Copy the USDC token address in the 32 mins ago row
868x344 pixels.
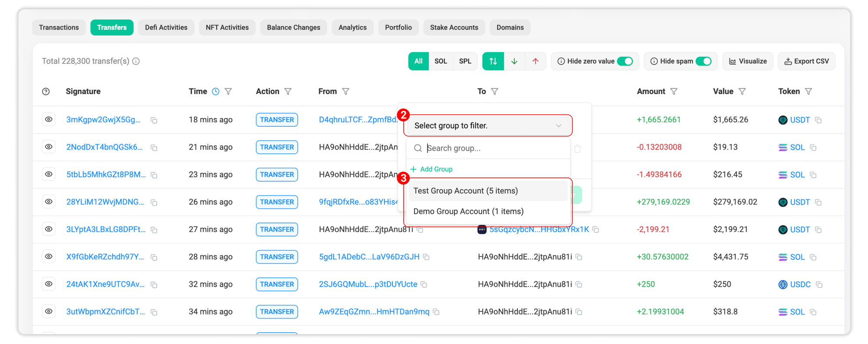point(819,285)
